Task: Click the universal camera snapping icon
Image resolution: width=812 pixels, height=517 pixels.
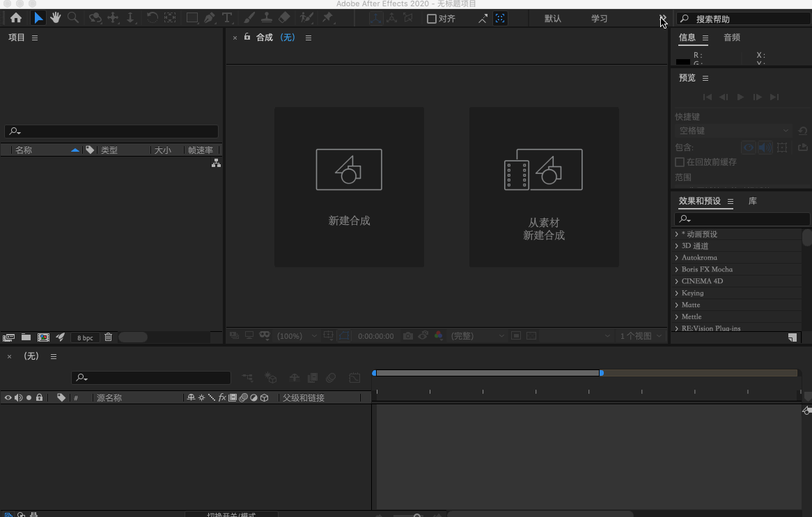Action: pos(500,19)
